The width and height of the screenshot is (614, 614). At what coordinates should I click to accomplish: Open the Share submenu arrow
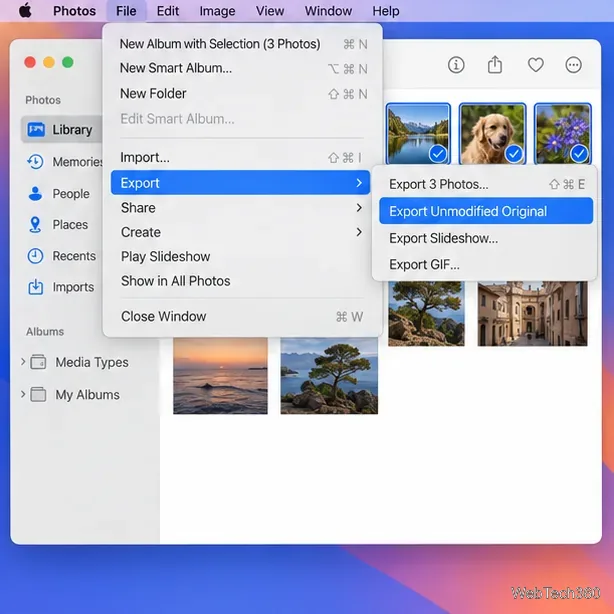pos(359,208)
